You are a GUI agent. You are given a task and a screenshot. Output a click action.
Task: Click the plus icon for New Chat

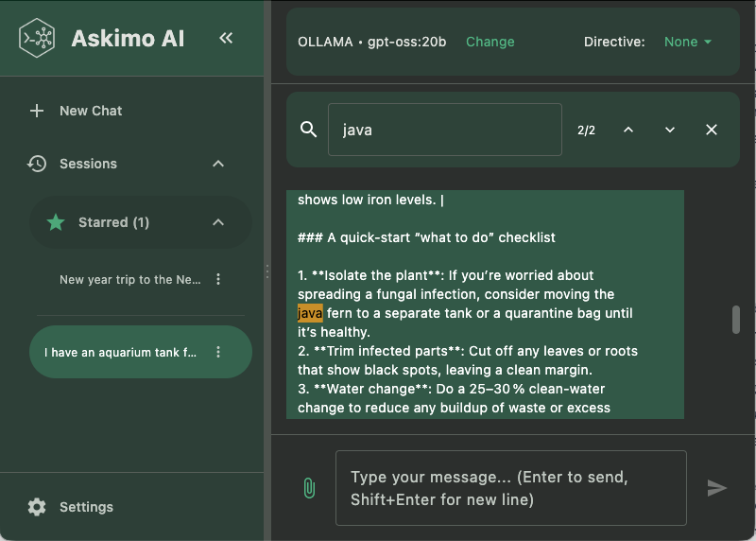pos(37,111)
